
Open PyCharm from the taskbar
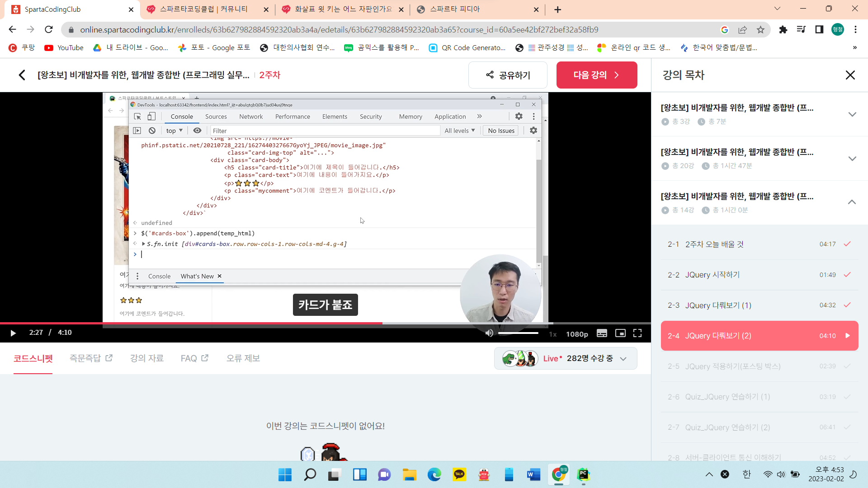[584, 475]
